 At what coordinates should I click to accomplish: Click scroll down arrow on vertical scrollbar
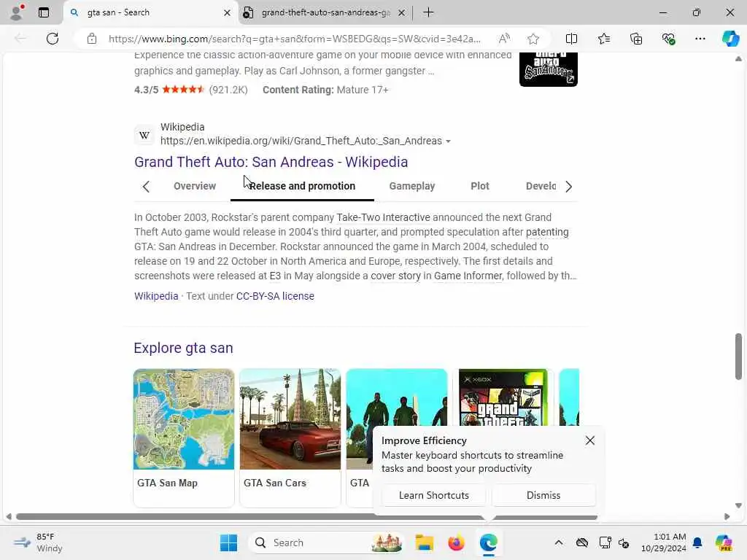click(738, 505)
